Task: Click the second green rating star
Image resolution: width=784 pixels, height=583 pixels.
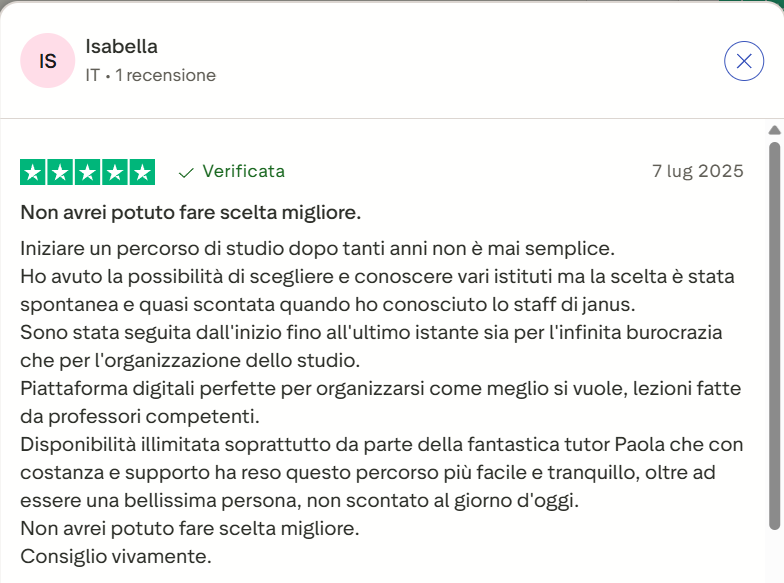Action: point(60,172)
